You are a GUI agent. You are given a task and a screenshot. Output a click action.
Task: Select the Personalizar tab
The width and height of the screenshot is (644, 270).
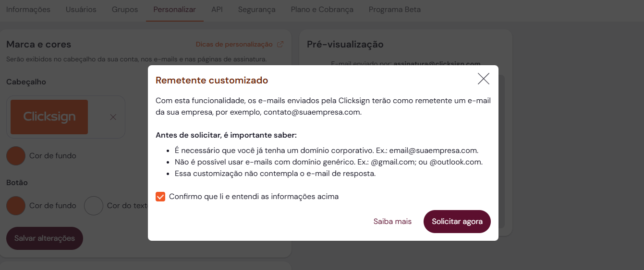point(174,10)
